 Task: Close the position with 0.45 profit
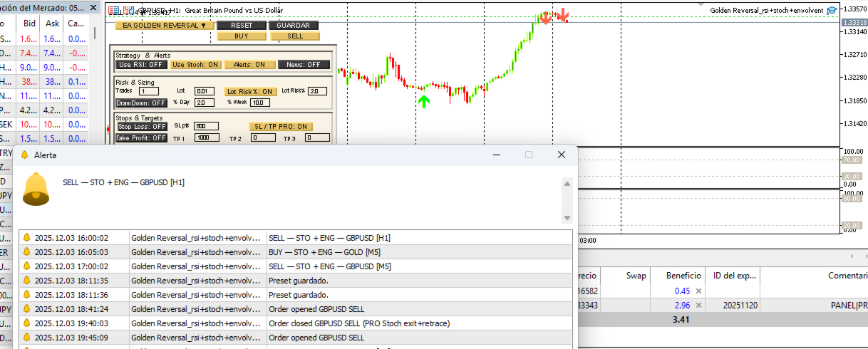click(x=698, y=291)
